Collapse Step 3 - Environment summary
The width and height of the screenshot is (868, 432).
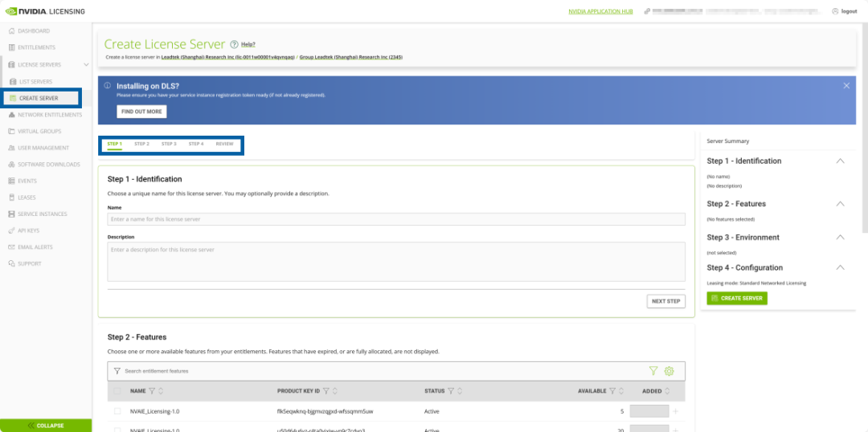tap(840, 238)
